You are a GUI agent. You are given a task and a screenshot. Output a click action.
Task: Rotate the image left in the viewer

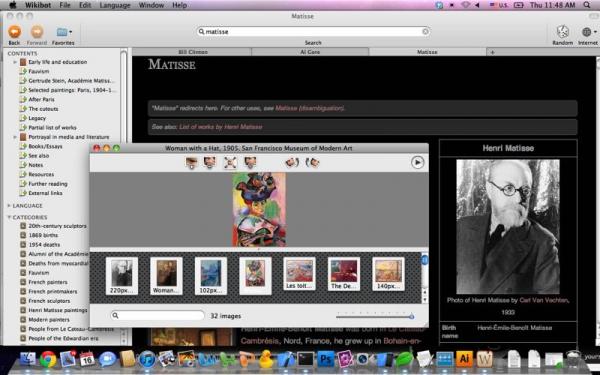pos(292,163)
